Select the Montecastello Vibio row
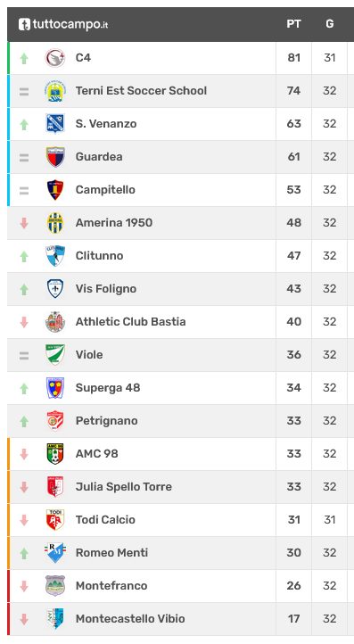The image size is (354, 644). [181, 619]
